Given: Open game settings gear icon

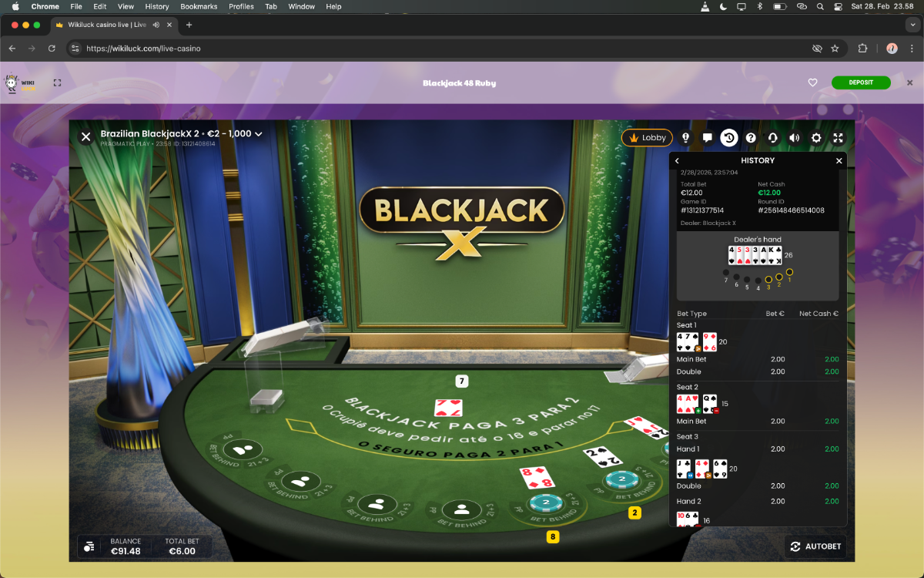Looking at the screenshot, I should 816,138.
